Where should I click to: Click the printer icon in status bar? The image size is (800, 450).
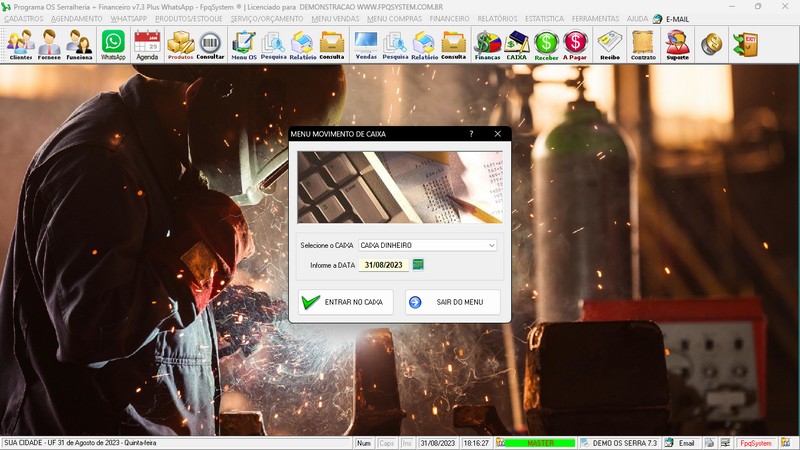(709, 443)
